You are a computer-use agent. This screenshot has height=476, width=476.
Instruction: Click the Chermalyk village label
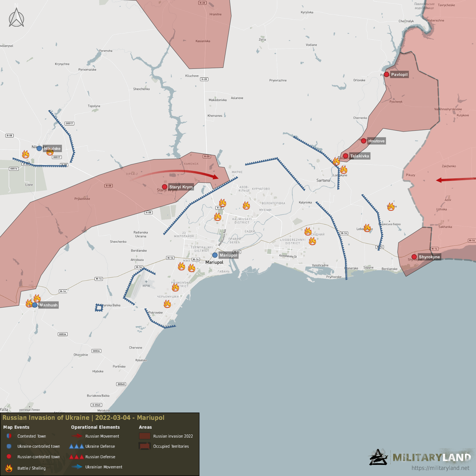(406, 21)
